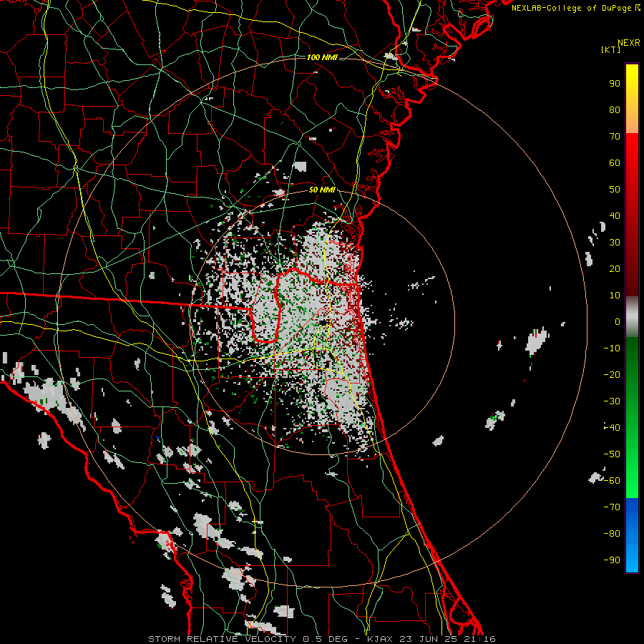The width and height of the screenshot is (644, 644).
Task: Click the "KJAX" station identifier in caption
Action: [x=380, y=639]
